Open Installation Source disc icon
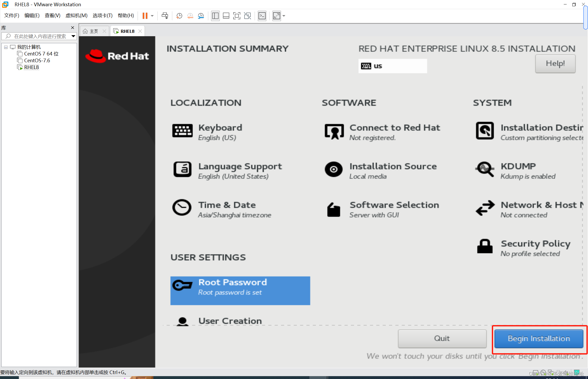The width and height of the screenshot is (588, 379). [x=334, y=169]
